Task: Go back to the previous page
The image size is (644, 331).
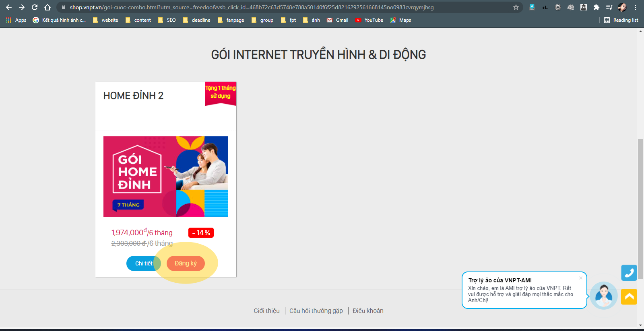Action: pyautogui.click(x=9, y=7)
